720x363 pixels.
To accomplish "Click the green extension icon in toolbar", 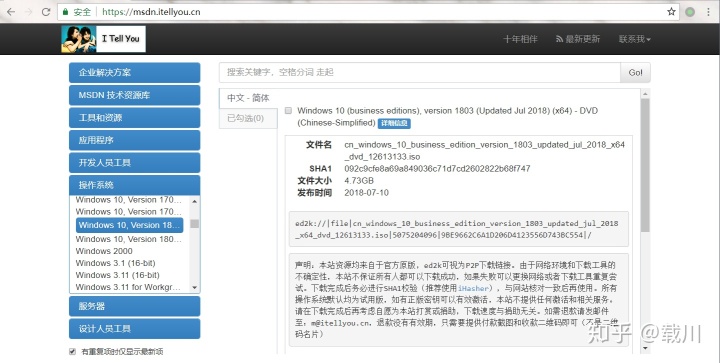I will (690, 12).
